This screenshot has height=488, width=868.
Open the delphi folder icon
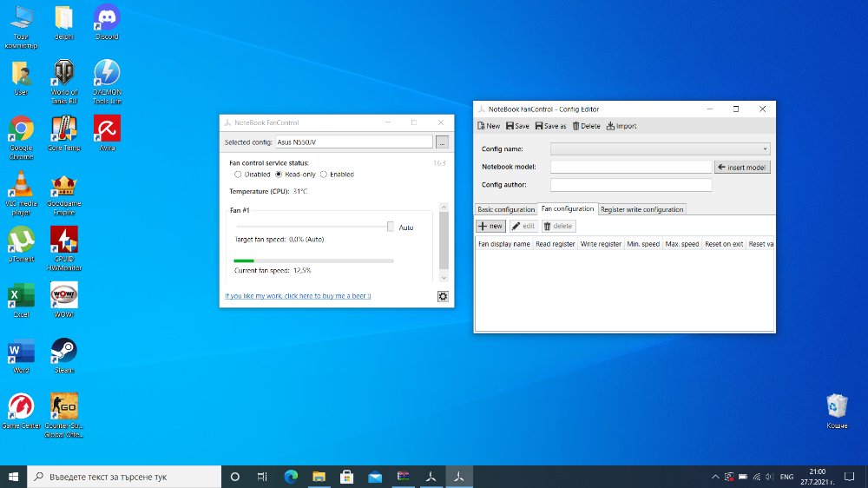63,23
